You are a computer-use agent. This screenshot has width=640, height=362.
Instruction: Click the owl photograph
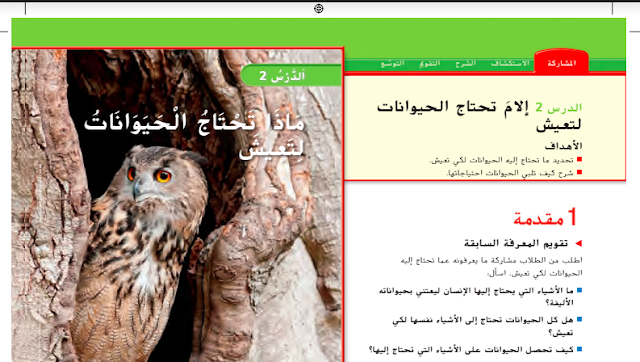pos(177,205)
